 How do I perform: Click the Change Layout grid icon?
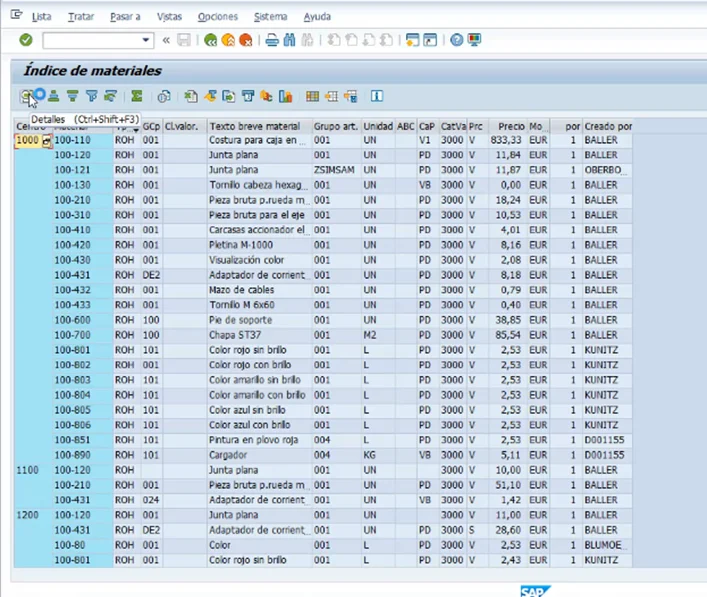point(312,96)
